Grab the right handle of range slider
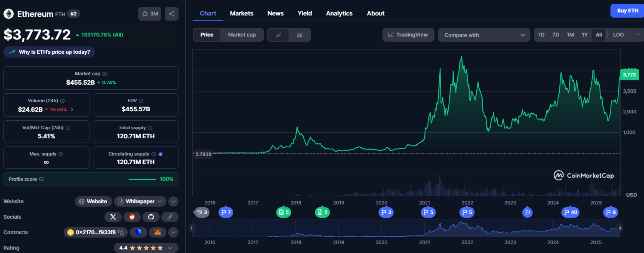Screen dimensions: 644x253 (620, 228)
